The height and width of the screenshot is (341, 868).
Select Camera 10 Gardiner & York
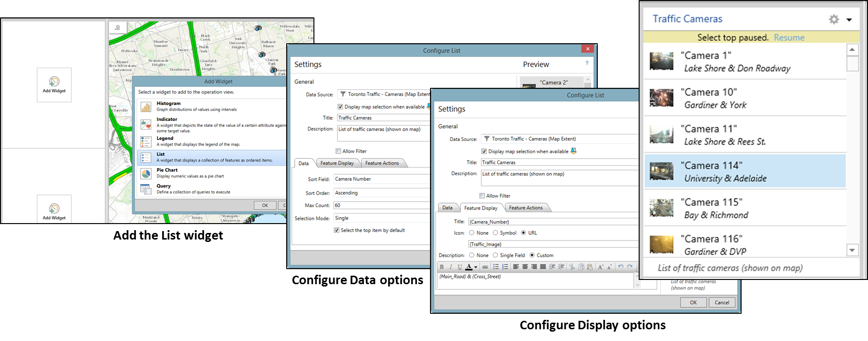click(x=745, y=98)
